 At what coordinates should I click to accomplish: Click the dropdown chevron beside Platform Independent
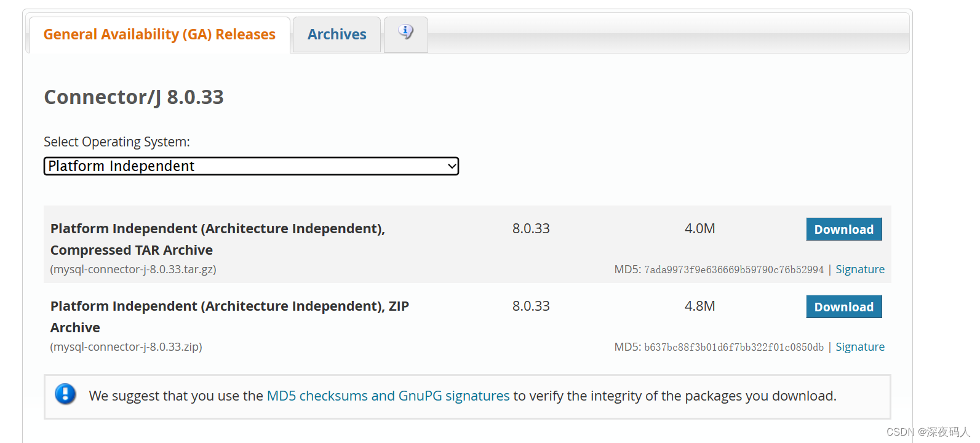(452, 166)
